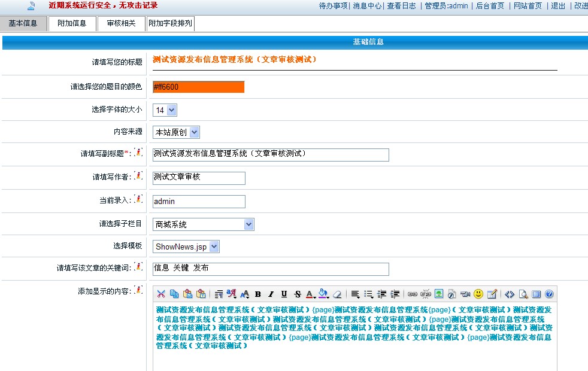
Task: Toggle strikethrough formatting in editor
Action: (x=298, y=294)
